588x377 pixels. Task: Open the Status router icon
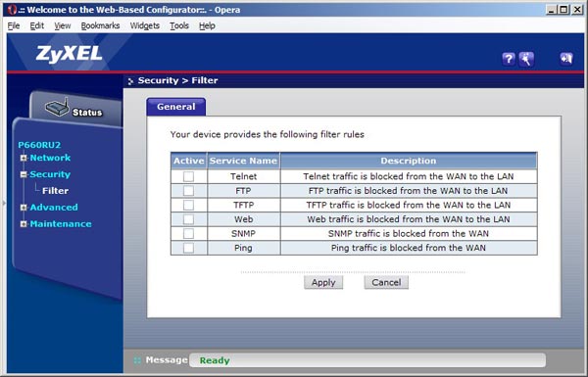[x=58, y=108]
